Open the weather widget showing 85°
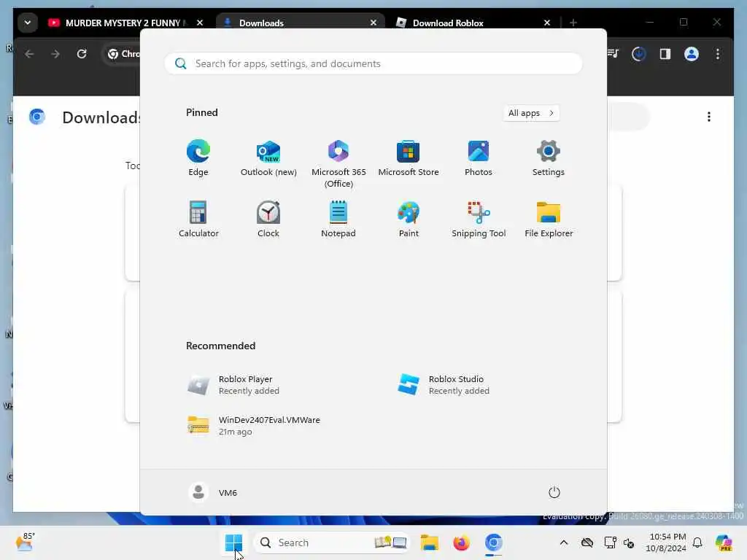This screenshot has width=747, height=560. pyautogui.click(x=25, y=542)
